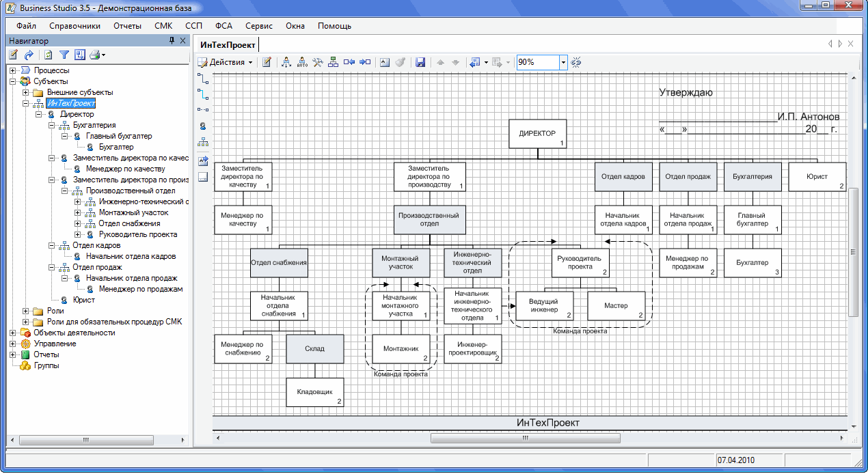This screenshot has width=868, height=474.
Task: Click the diagram vertical scrollbar thumb
Action: pos(852,251)
